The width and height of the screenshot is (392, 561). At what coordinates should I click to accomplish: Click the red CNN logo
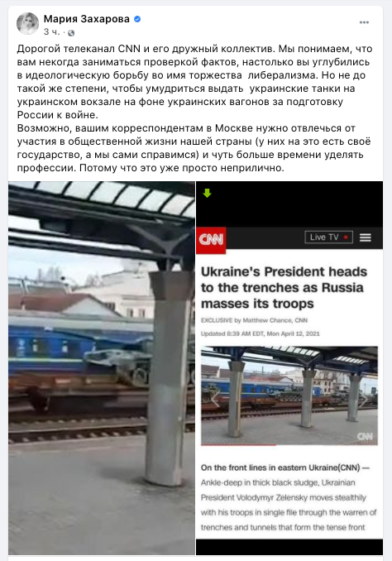211,240
